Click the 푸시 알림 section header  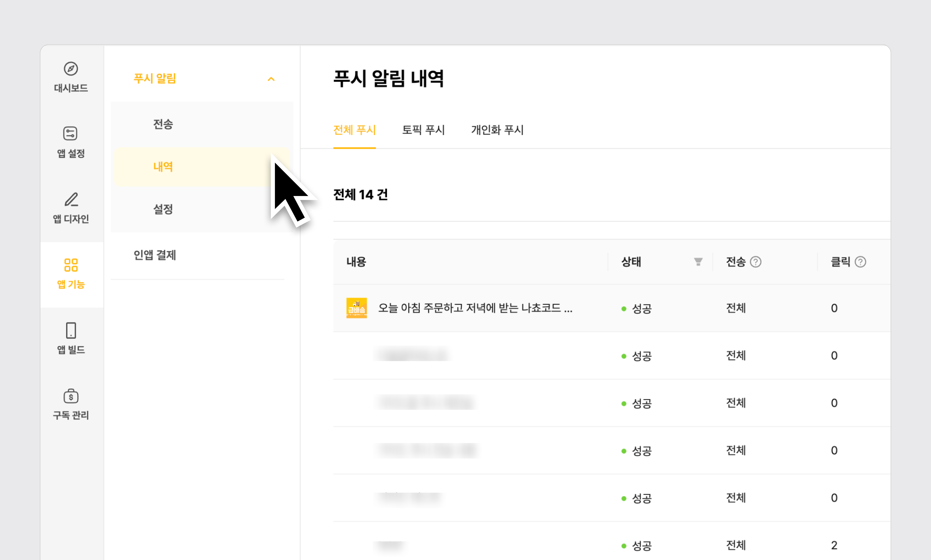[155, 78]
